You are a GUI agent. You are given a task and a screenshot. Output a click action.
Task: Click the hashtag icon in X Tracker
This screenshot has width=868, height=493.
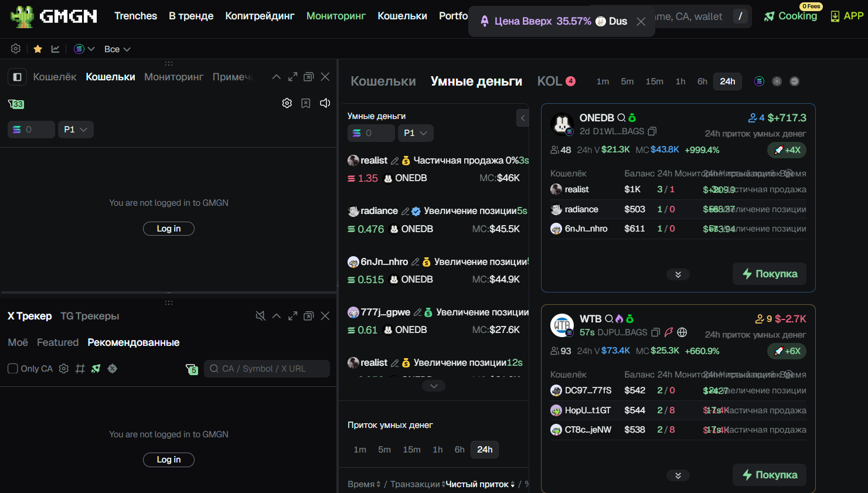pyautogui.click(x=80, y=369)
